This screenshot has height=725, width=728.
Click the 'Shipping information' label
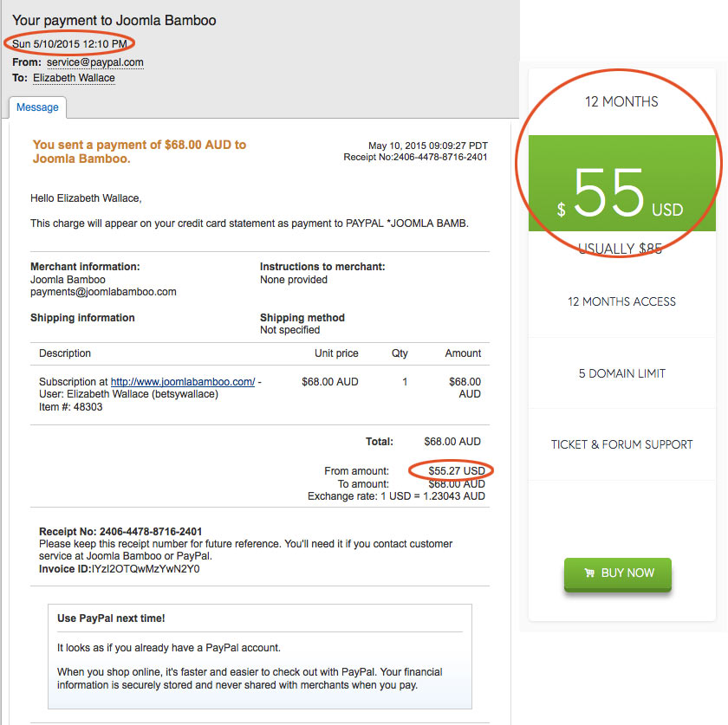coord(82,318)
